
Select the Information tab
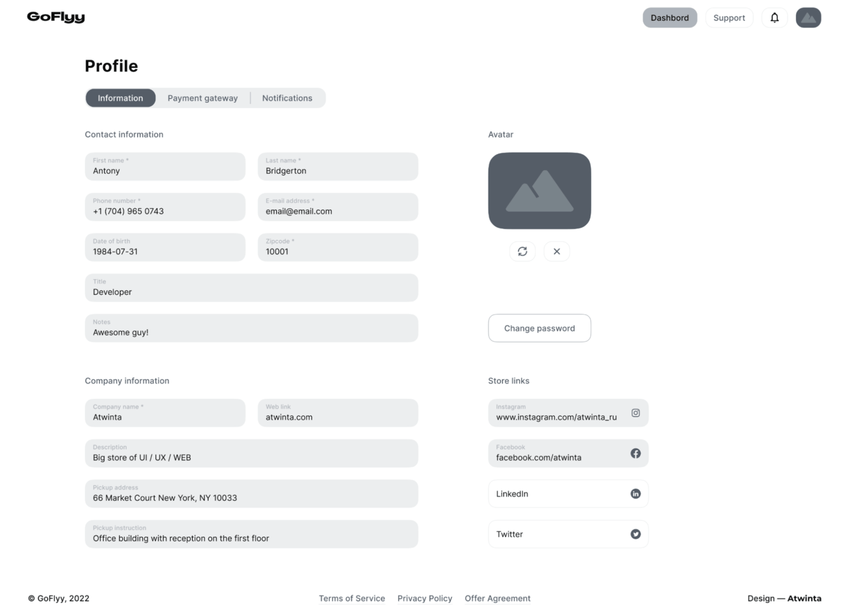pyautogui.click(x=120, y=98)
